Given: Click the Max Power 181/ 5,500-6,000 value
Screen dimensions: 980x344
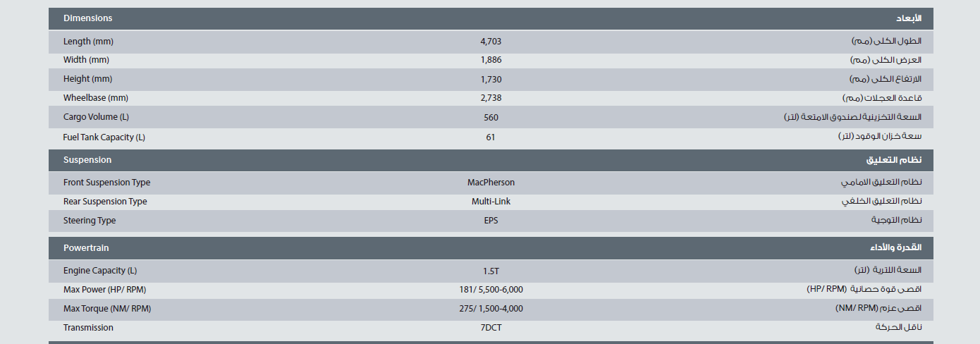Looking at the screenshot, I should click(491, 290).
